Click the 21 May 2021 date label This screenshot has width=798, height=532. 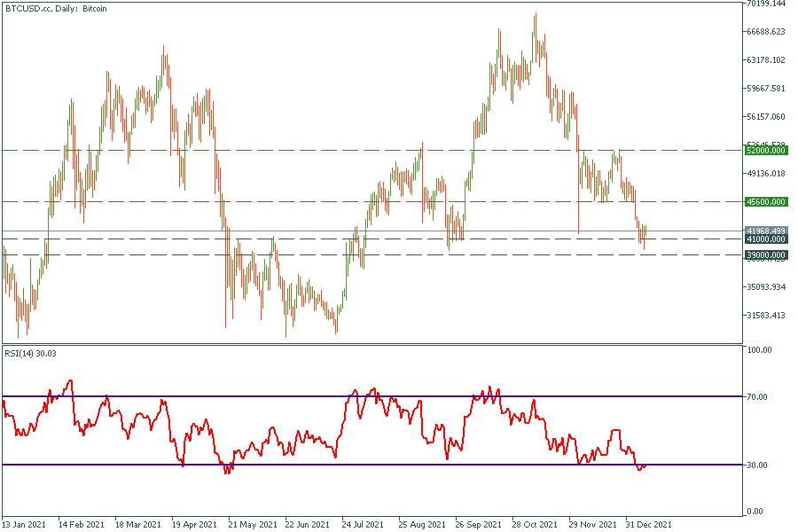(250, 524)
